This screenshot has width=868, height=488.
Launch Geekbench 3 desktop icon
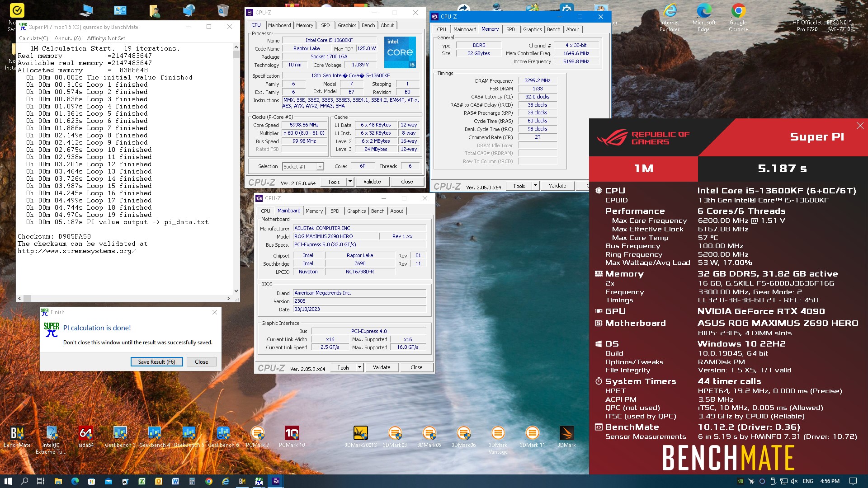click(x=120, y=436)
